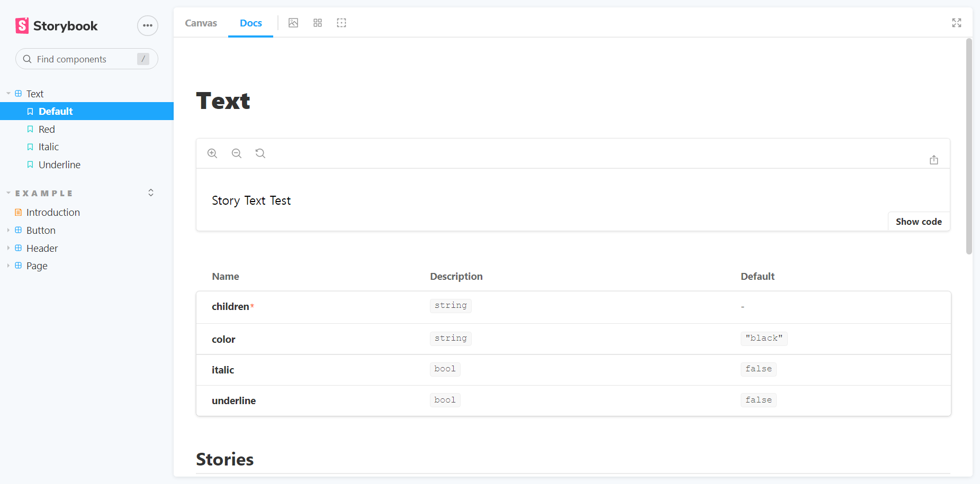Switch to the Canvas tab

tap(201, 23)
